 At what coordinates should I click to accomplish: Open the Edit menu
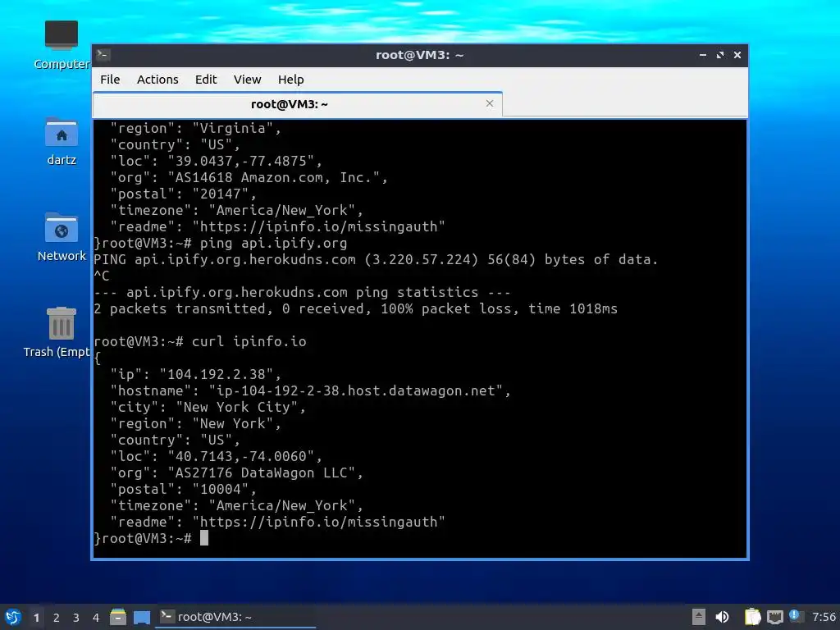coord(206,80)
